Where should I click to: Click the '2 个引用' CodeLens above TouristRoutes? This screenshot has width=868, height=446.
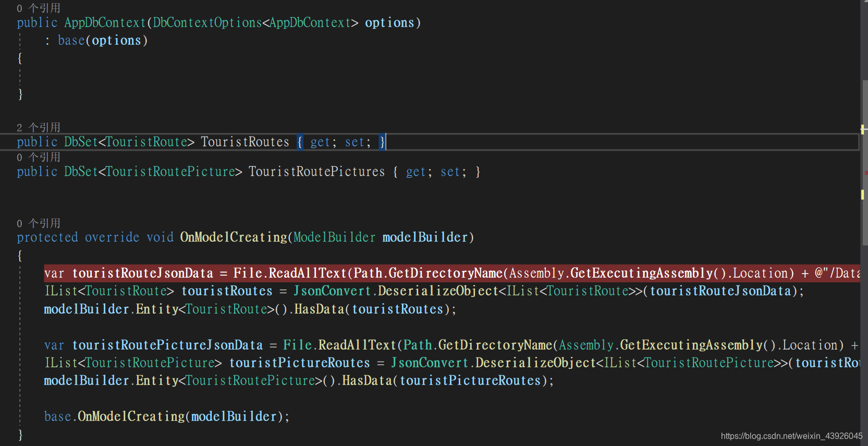(39, 128)
